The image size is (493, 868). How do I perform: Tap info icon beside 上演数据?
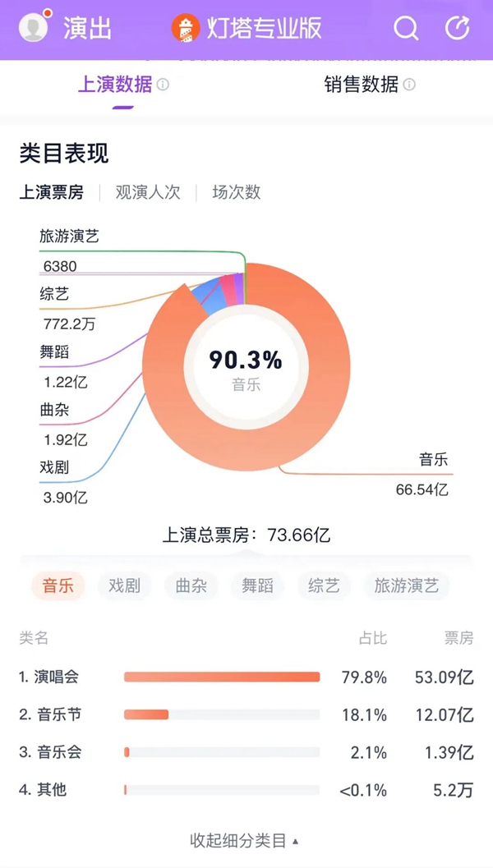pyautogui.click(x=164, y=85)
